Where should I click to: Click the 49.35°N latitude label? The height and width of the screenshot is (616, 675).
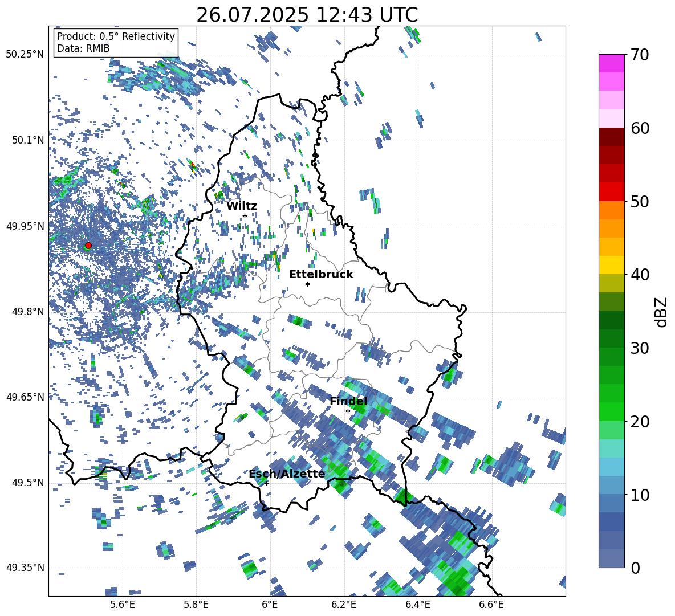(x=25, y=568)
